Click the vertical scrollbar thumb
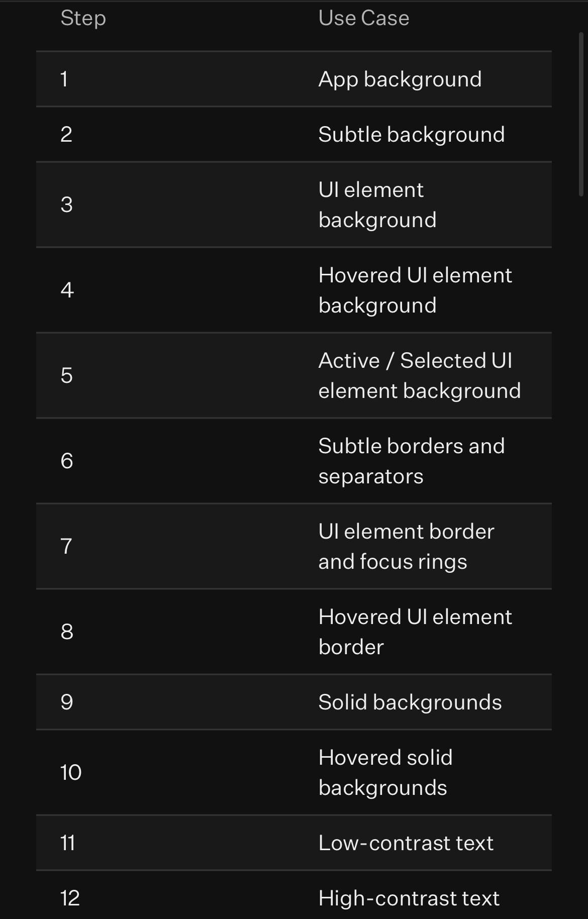Screen dimensions: 588x919 [581, 115]
